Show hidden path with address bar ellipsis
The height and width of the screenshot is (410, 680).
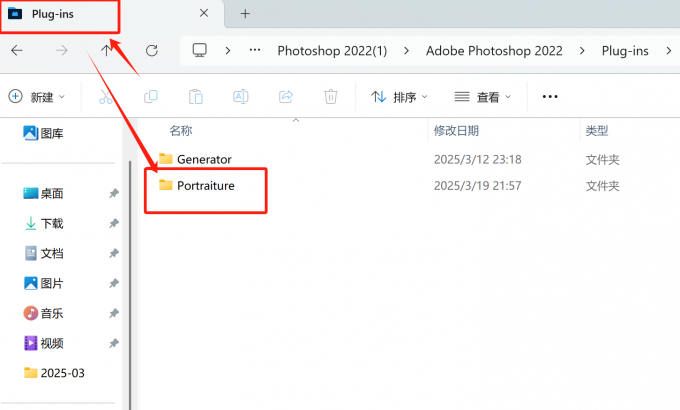(x=255, y=50)
